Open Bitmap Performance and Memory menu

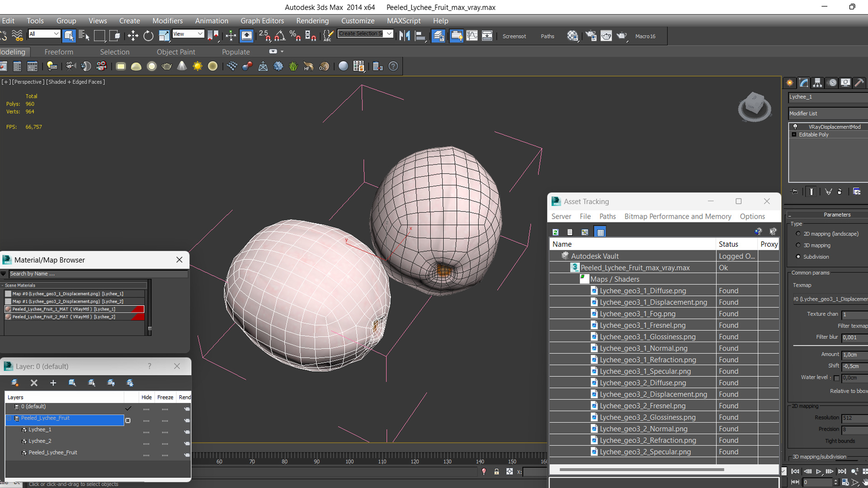(x=678, y=216)
